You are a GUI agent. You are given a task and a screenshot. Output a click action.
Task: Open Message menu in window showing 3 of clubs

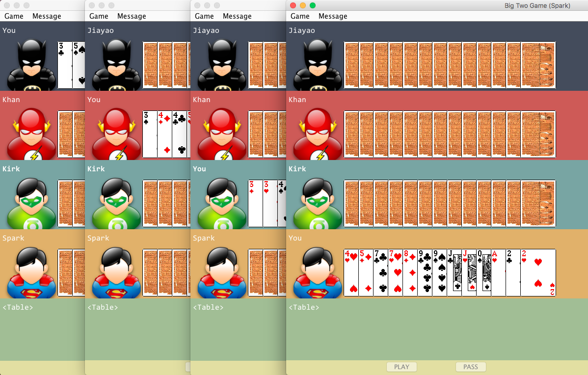[47, 16]
